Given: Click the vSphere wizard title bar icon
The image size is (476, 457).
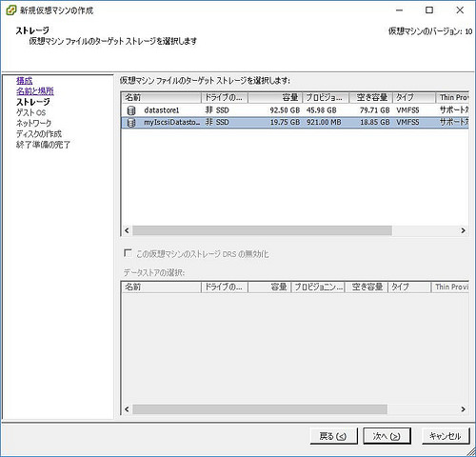Looking at the screenshot, I should tap(11, 10).
